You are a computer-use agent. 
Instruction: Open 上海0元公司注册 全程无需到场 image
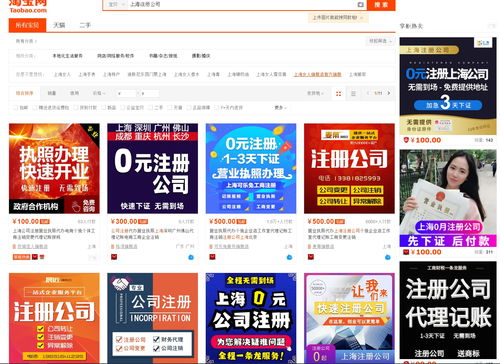tap(251, 318)
